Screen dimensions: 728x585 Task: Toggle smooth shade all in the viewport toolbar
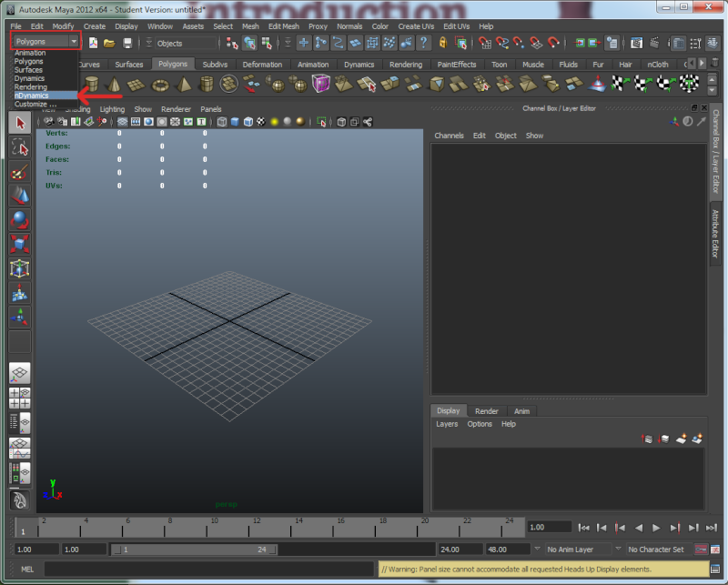click(235, 122)
